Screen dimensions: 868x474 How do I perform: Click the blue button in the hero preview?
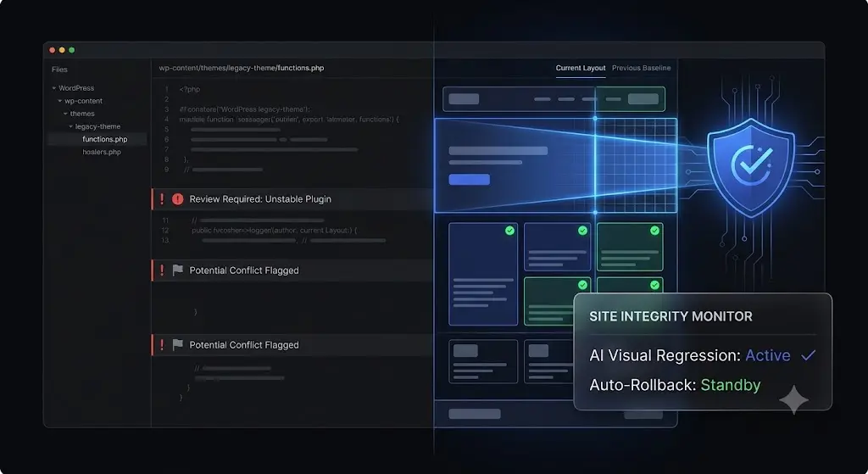(x=469, y=180)
